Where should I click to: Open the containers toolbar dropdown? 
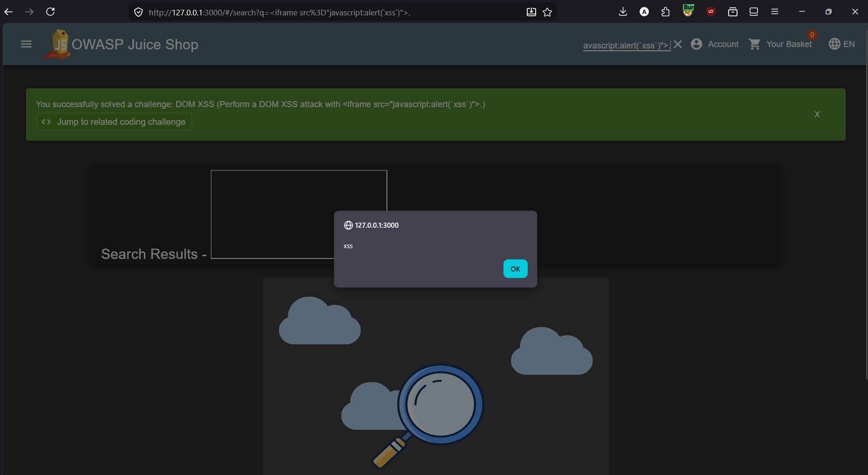[x=732, y=12]
